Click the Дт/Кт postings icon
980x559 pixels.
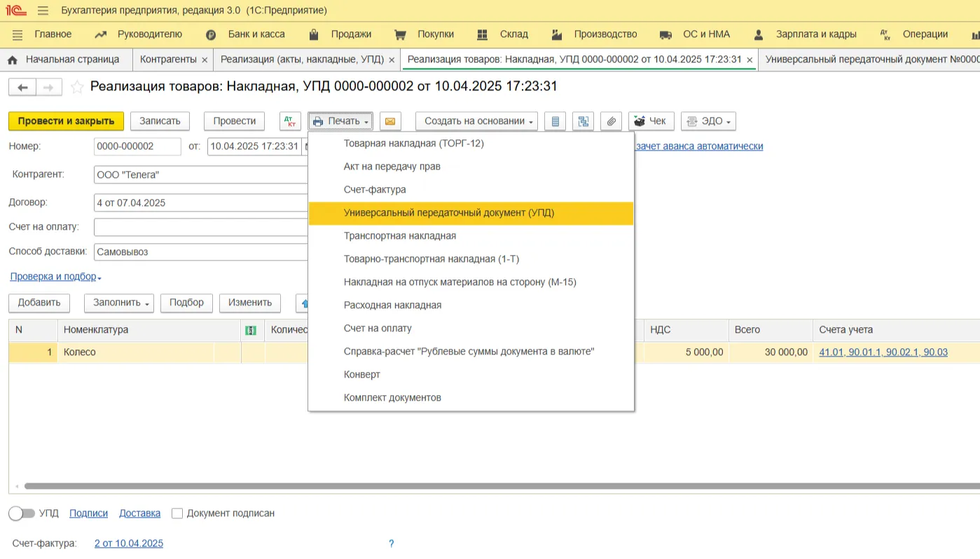tap(290, 121)
